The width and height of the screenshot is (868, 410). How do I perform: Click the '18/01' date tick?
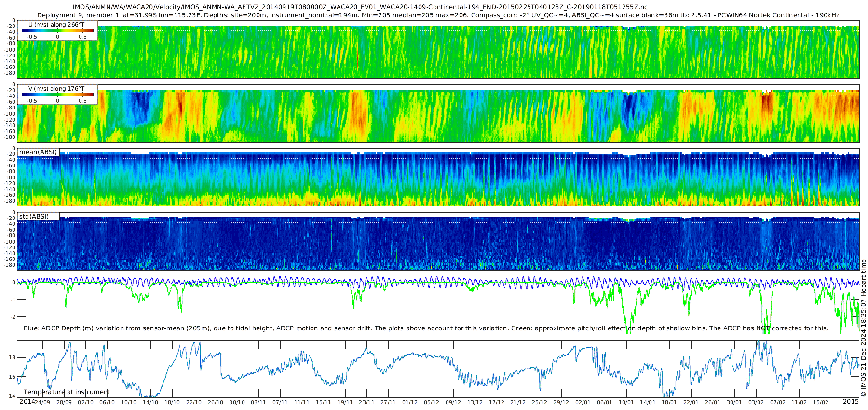pos(669,402)
